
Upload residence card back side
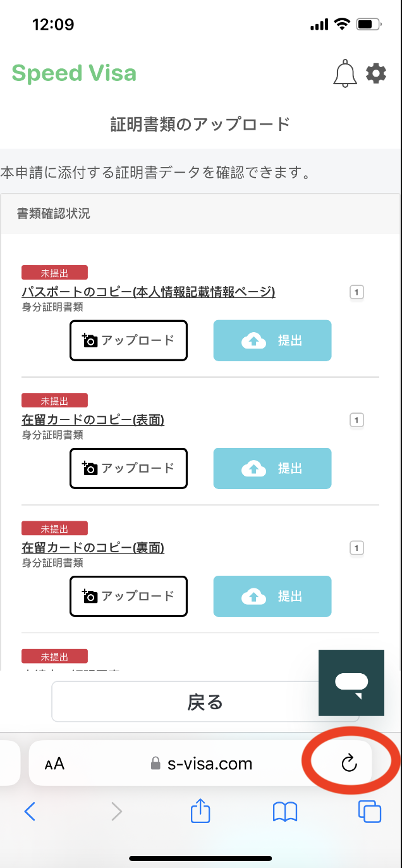pyautogui.click(x=128, y=596)
